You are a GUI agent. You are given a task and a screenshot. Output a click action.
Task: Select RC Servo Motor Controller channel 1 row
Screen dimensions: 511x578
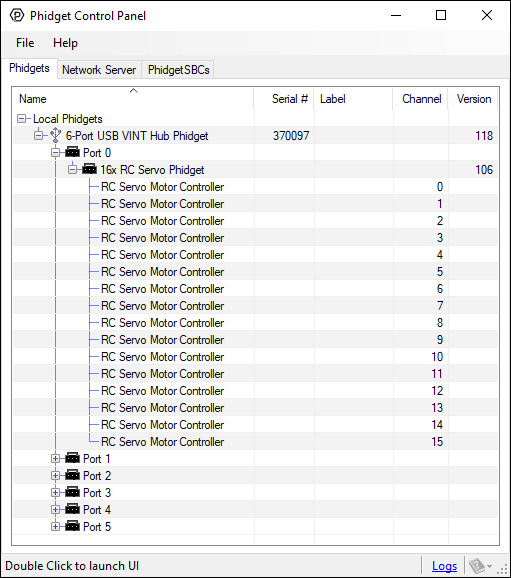pos(256,203)
